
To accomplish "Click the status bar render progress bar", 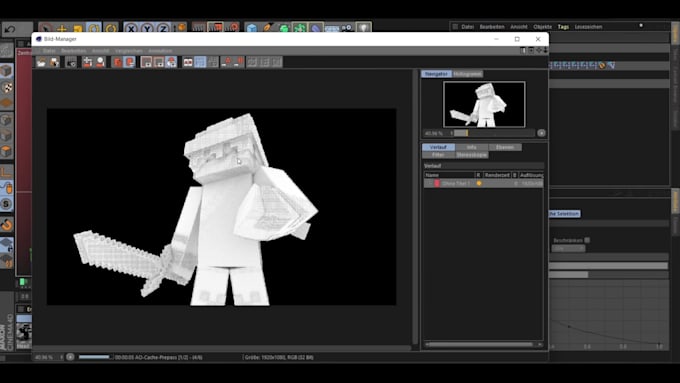I will 95,357.
